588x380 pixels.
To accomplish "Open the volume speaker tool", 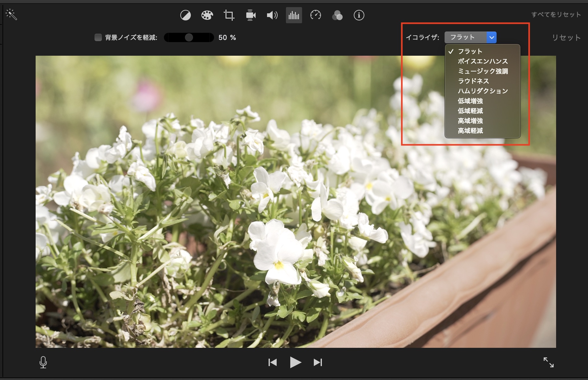I will [272, 15].
